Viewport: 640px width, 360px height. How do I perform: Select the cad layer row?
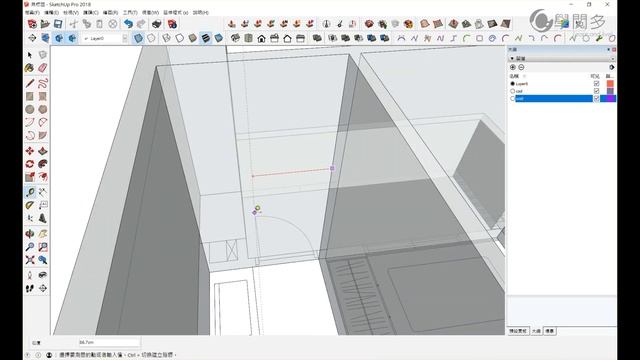pyautogui.click(x=563, y=91)
